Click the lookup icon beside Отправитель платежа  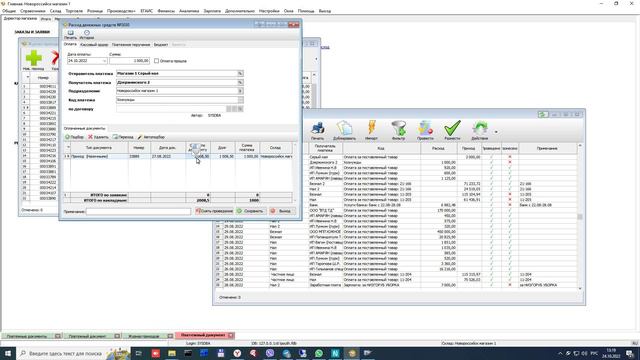(x=240, y=73)
